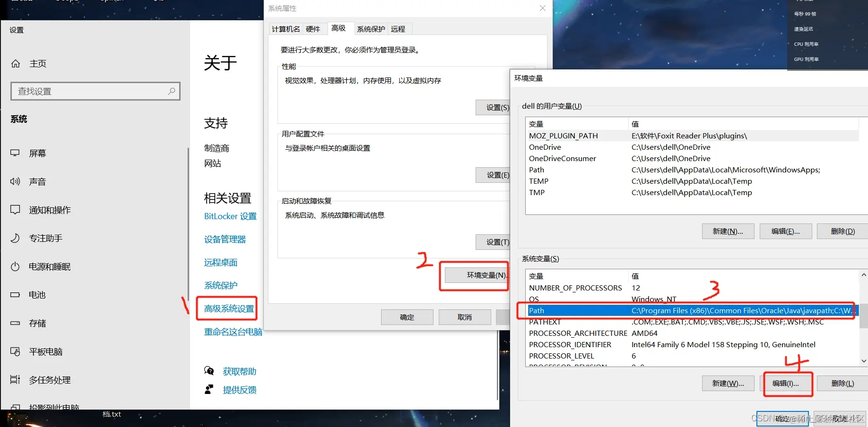Click 设置(T) under 启动和故障恢复

click(493, 242)
